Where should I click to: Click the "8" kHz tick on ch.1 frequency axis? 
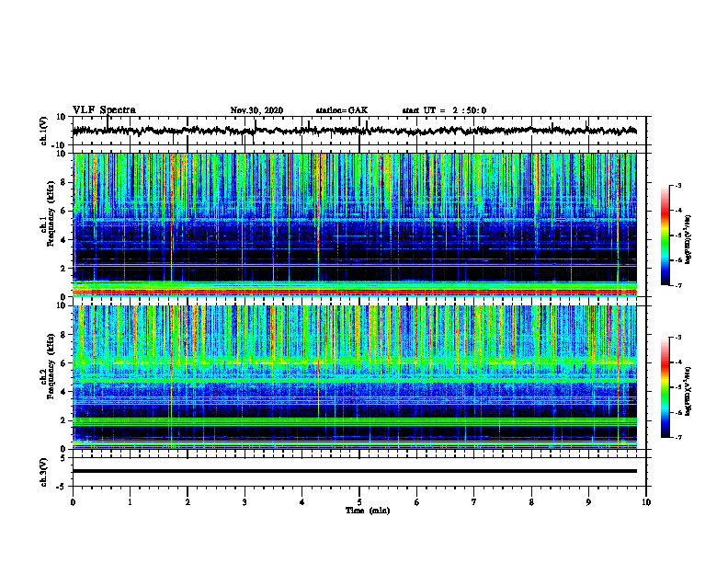(x=64, y=182)
